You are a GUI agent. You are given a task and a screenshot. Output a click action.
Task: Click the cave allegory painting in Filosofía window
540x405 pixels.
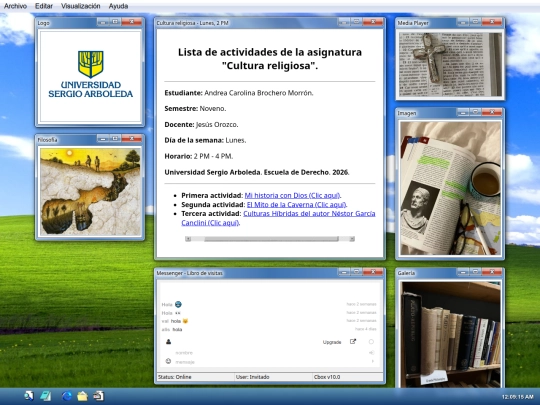point(90,191)
